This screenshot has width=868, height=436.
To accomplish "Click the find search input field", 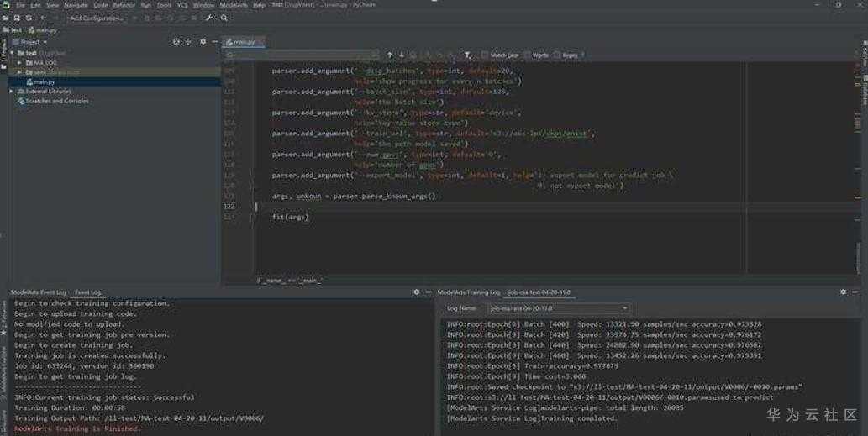I will point(302,55).
